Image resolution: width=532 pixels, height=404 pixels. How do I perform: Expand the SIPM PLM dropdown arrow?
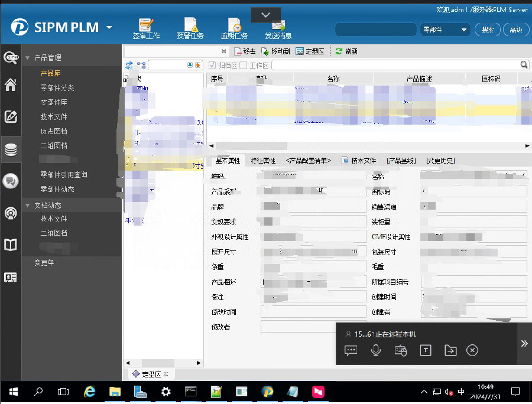pyautogui.click(x=109, y=28)
